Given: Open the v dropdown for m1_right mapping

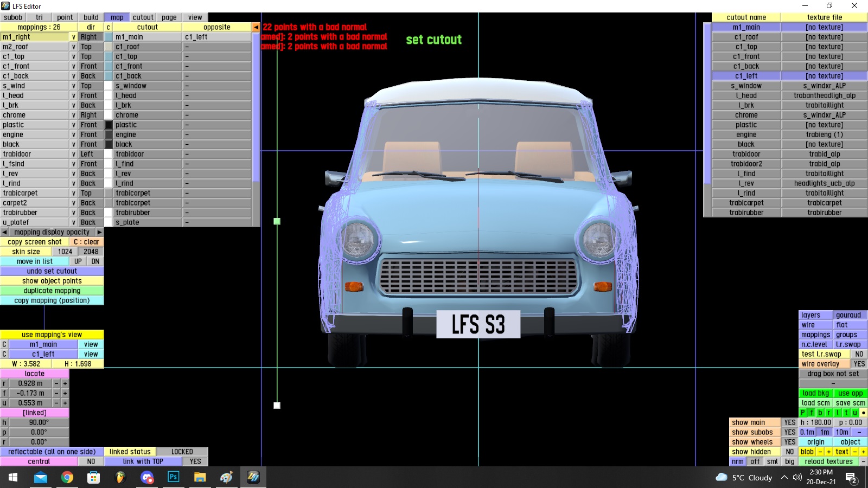Looking at the screenshot, I should click(73, 37).
